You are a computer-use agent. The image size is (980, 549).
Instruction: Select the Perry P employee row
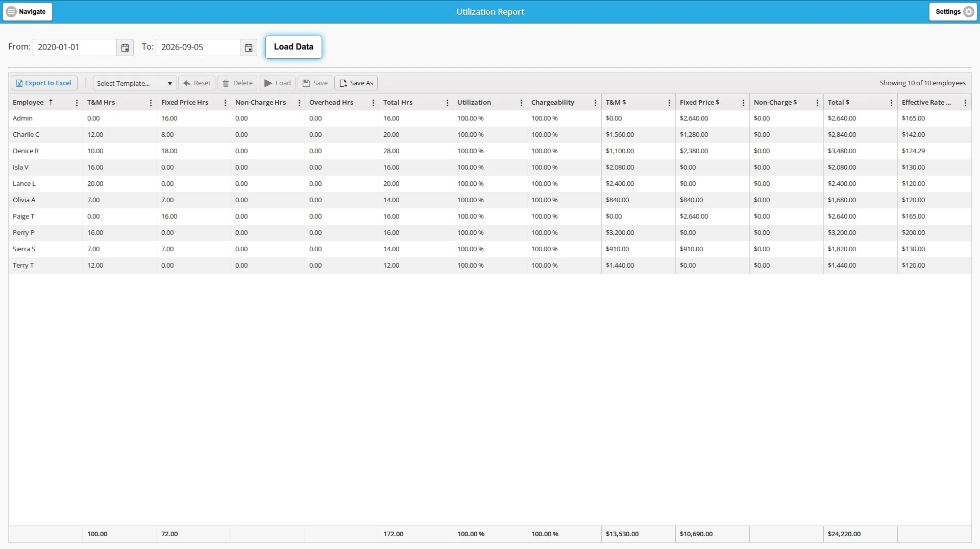pos(490,233)
